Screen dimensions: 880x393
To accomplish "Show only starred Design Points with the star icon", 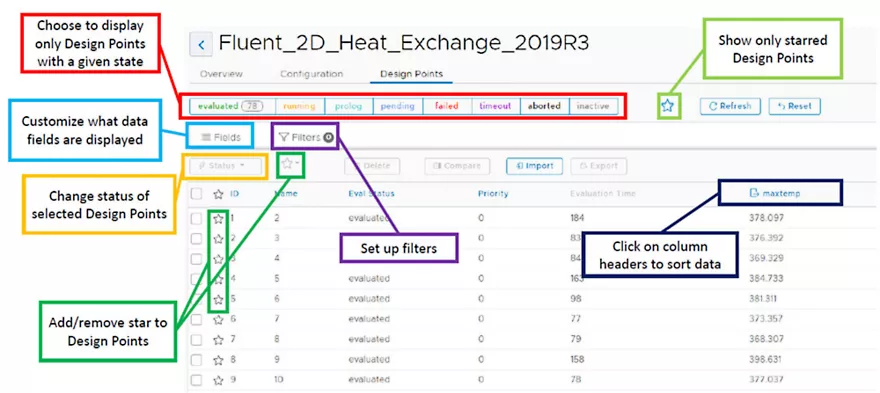I will point(667,106).
